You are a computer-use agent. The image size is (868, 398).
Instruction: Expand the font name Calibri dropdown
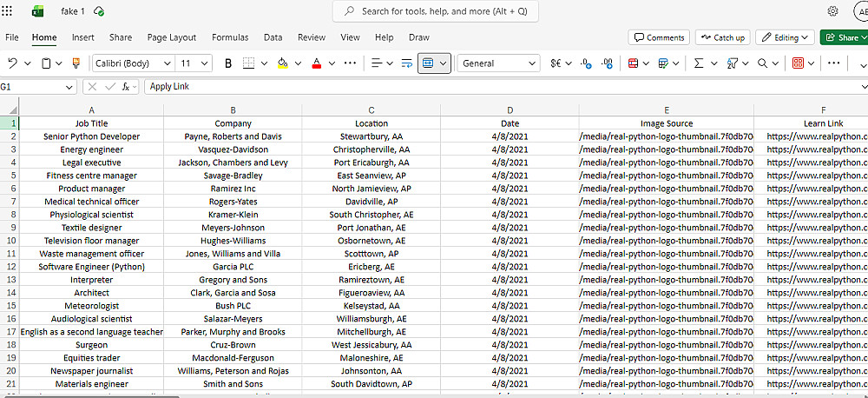tap(168, 63)
